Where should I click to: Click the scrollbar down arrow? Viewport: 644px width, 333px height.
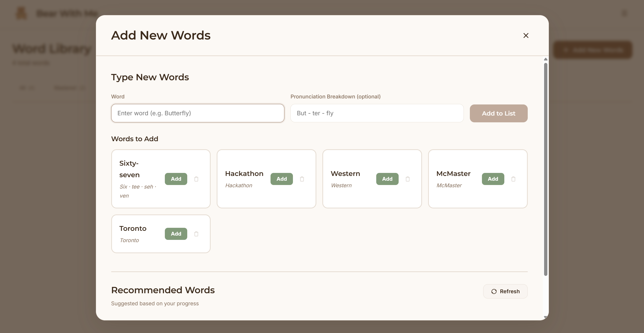pyautogui.click(x=546, y=317)
